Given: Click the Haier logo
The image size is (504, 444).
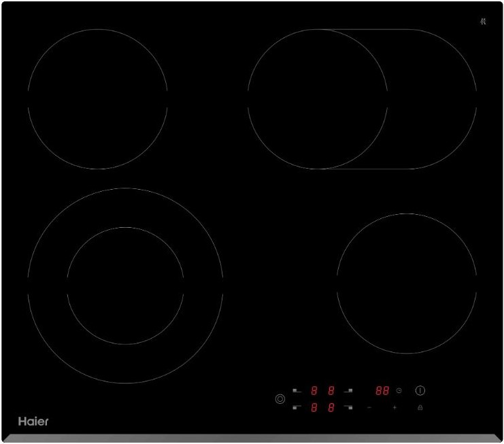Looking at the screenshot, I should 33,421.
